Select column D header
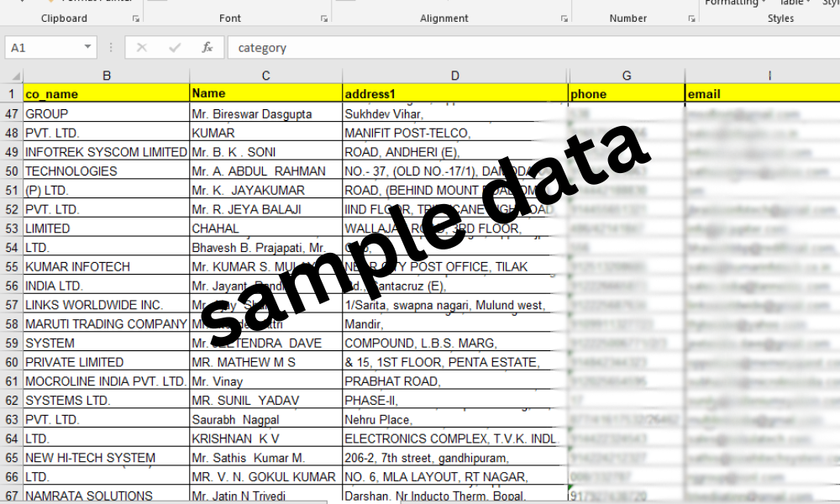Screen dimensions: 840x504 click(454, 76)
